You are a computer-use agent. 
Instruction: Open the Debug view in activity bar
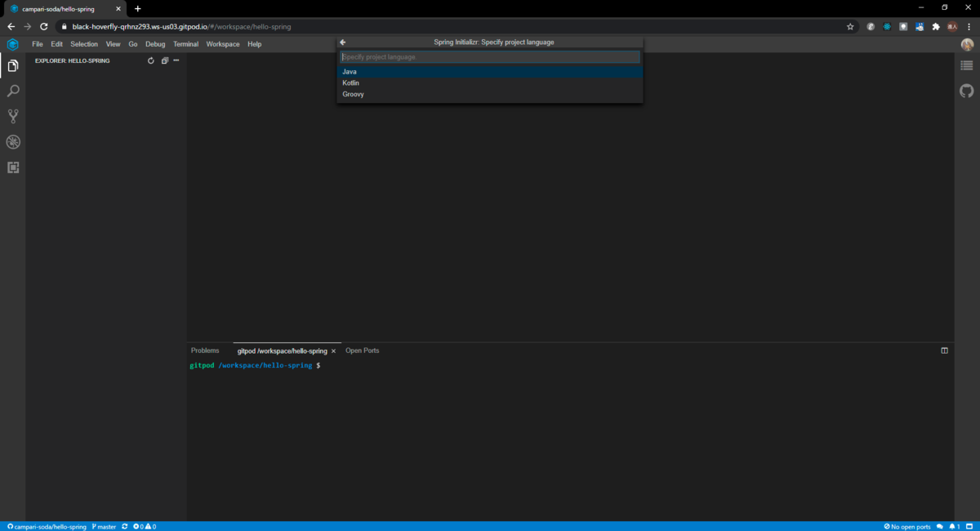click(13, 141)
